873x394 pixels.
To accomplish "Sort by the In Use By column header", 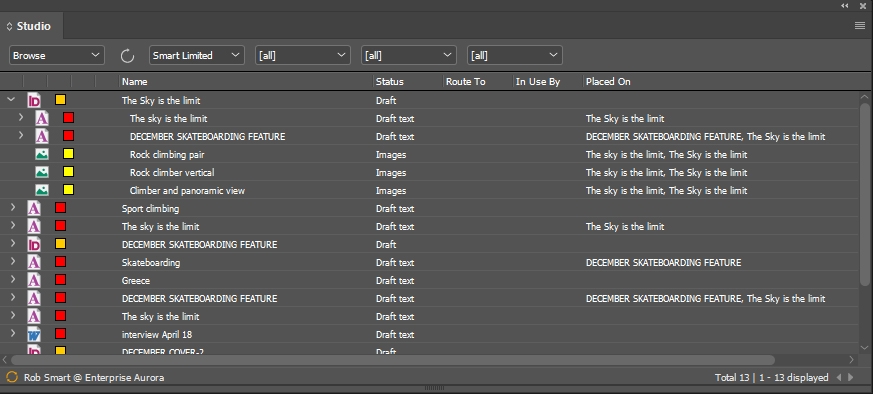I will click(548, 82).
